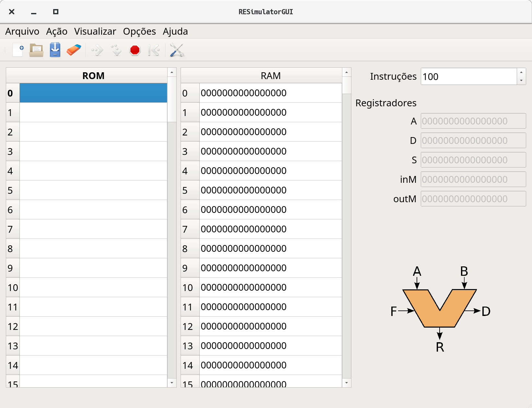The width and height of the screenshot is (532, 408).
Task: Open the Arquivo menu
Action: coord(22,31)
